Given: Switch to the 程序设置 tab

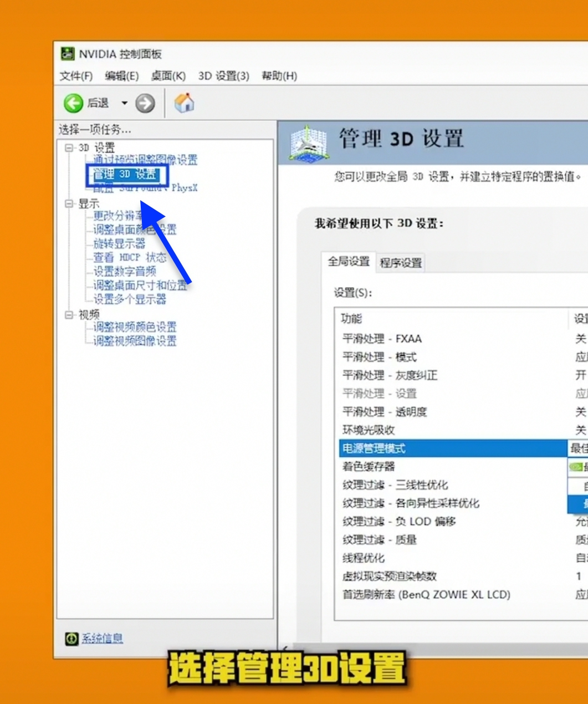Looking at the screenshot, I should click(401, 263).
